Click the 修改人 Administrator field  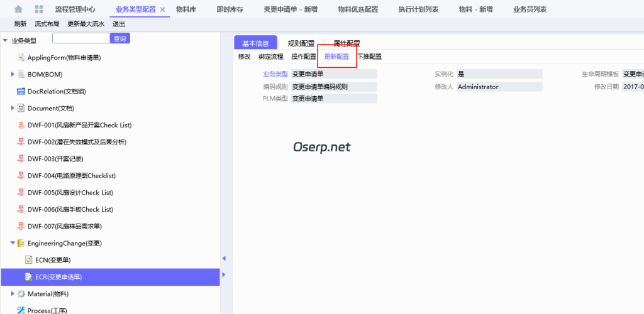point(499,87)
